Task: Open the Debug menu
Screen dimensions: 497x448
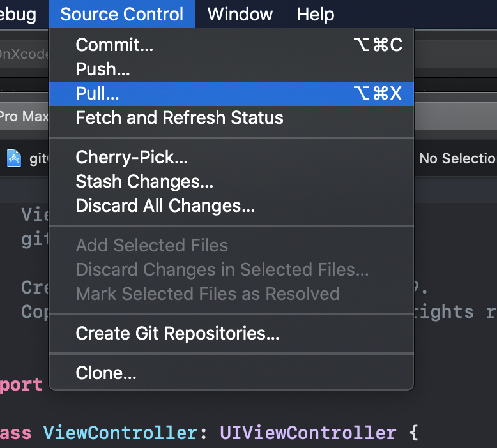Action: point(18,14)
